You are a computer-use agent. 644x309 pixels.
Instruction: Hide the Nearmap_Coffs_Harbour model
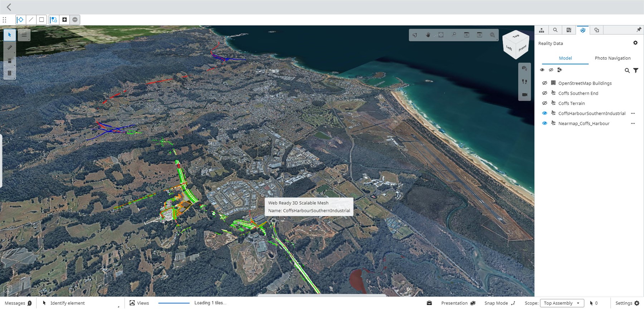pos(545,123)
